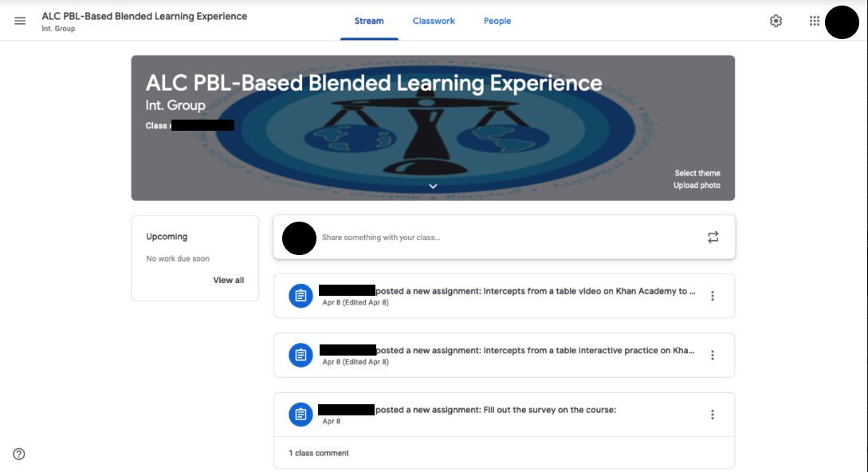Open options menu for survey assignment

(x=713, y=415)
